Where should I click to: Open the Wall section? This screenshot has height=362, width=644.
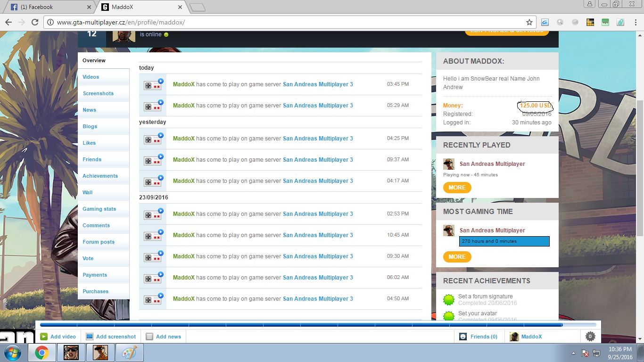pos(103,192)
